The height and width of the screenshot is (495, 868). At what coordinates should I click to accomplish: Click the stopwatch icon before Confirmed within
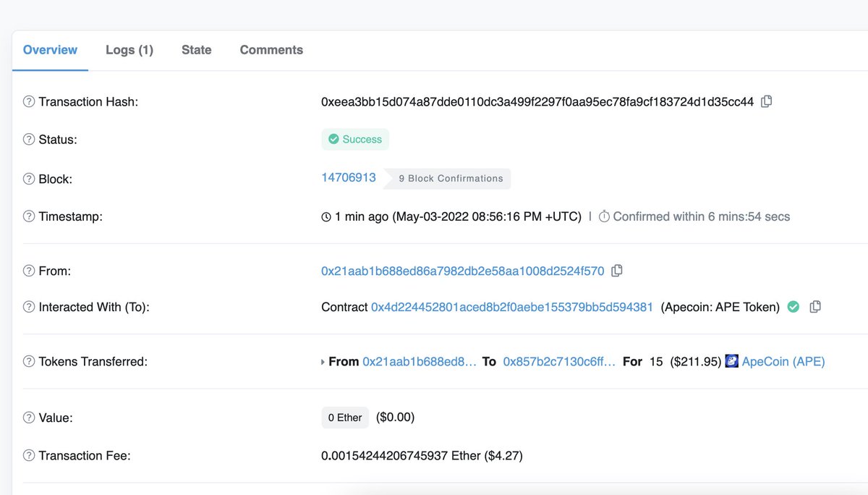[604, 216]
